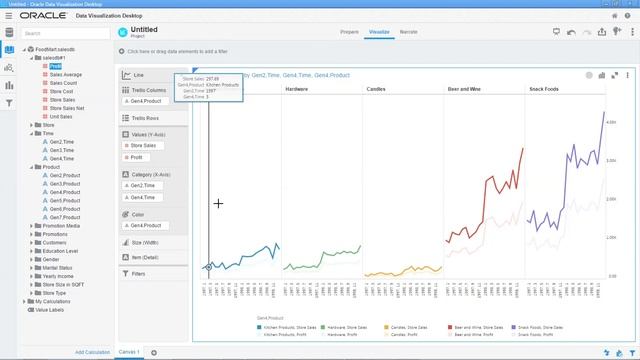Click the bottom-right filter funnel icon

[x=632, y=353]
